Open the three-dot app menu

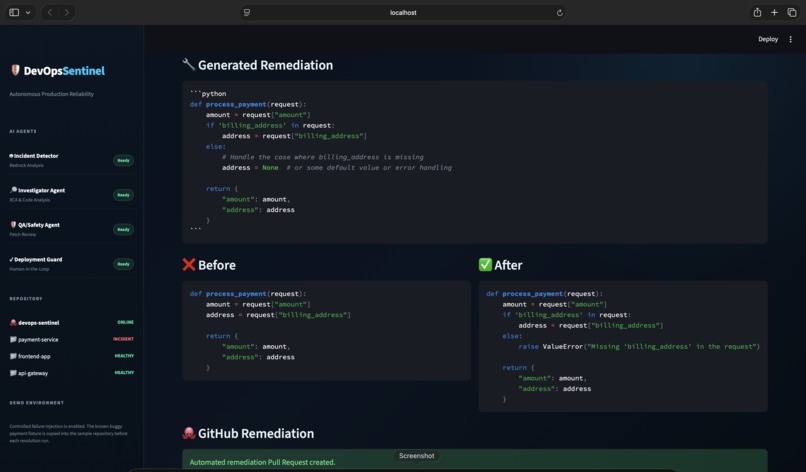point(791,39)
